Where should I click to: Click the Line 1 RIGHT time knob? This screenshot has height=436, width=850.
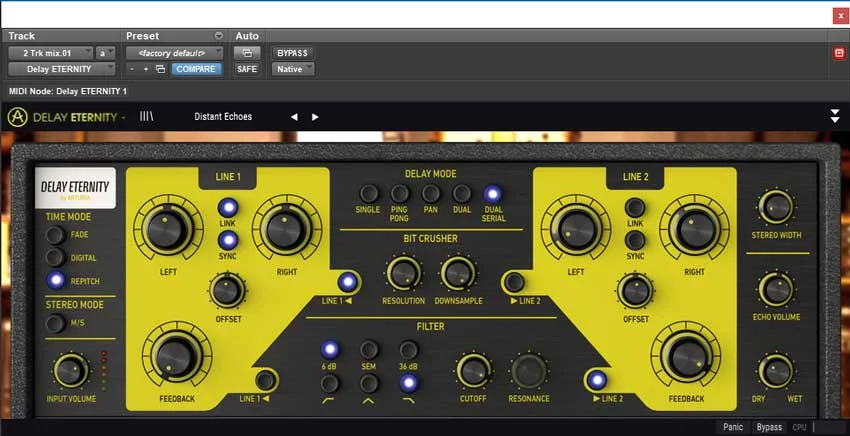[286, 228]
